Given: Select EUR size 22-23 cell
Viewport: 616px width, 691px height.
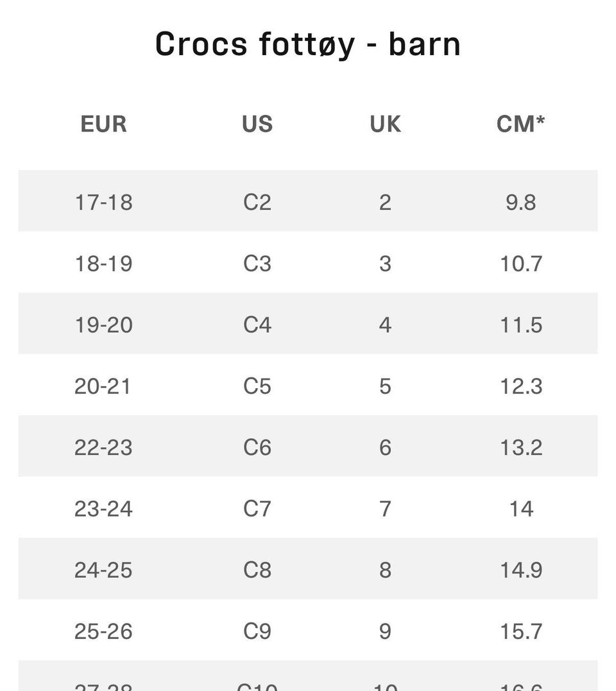Looking at the screenshot, I should click(x=104, y=447).
